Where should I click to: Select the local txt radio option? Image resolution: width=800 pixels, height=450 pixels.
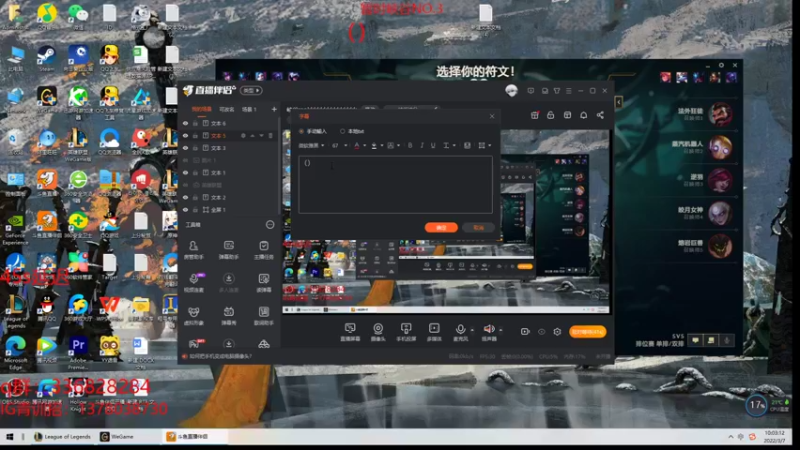pyautogui.click(x=342, y=132)
